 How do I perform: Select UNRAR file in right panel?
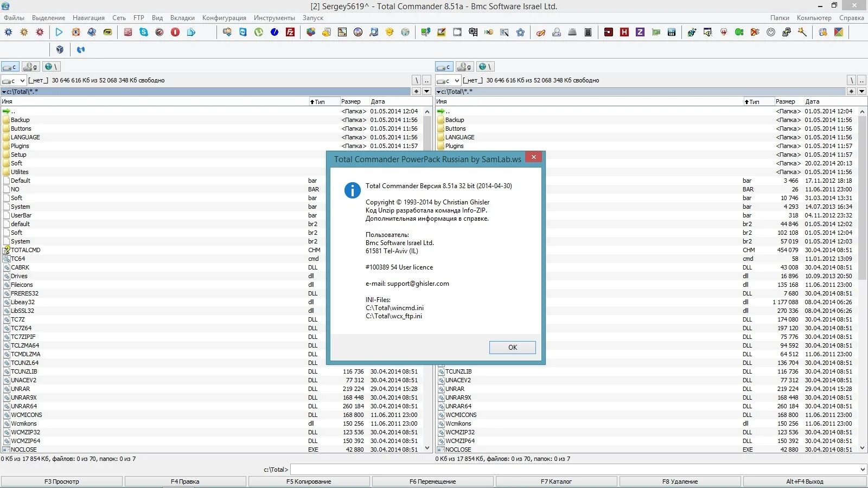(455, 389)
